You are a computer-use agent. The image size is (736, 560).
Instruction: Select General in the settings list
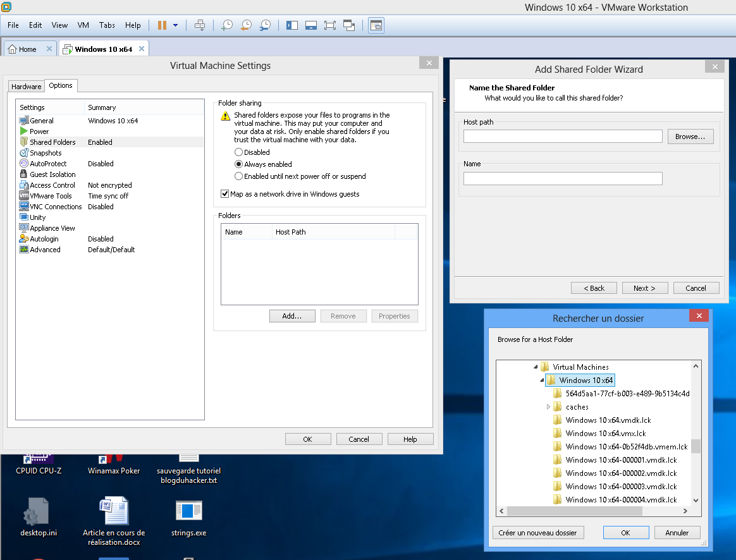click(110, 121)
